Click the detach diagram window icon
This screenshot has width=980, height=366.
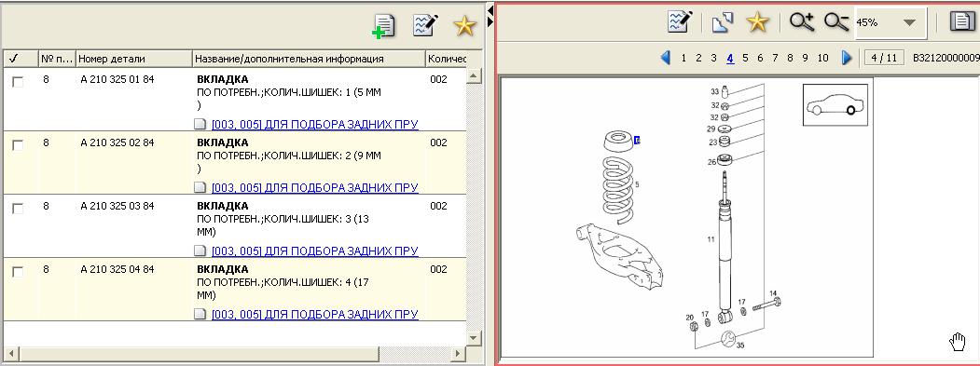click(x=722, y=22)
